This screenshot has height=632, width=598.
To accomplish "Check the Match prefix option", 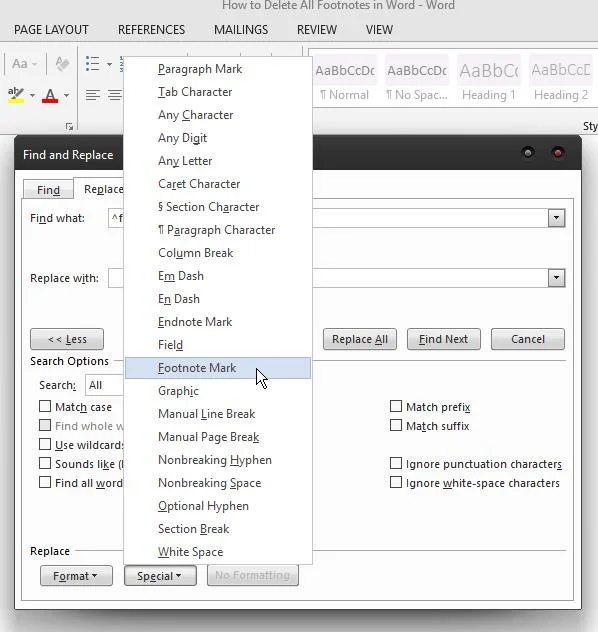I will click(396, 406).
